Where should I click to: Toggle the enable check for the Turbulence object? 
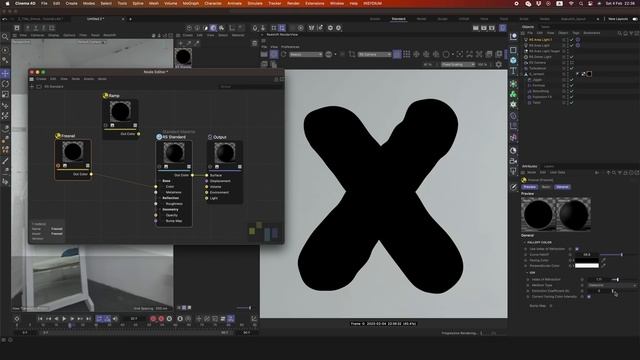click(571, 68)
